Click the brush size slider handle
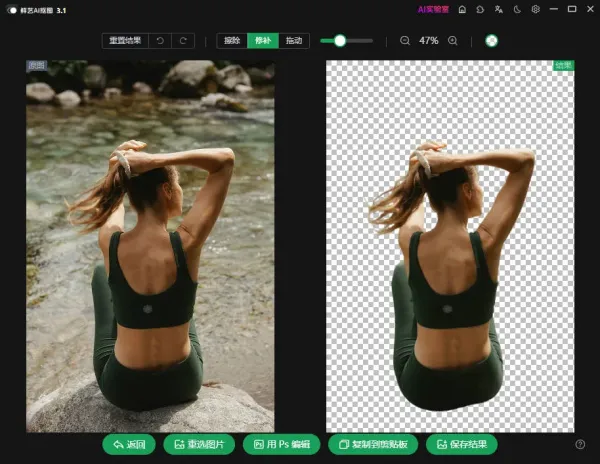 (340, 41)
